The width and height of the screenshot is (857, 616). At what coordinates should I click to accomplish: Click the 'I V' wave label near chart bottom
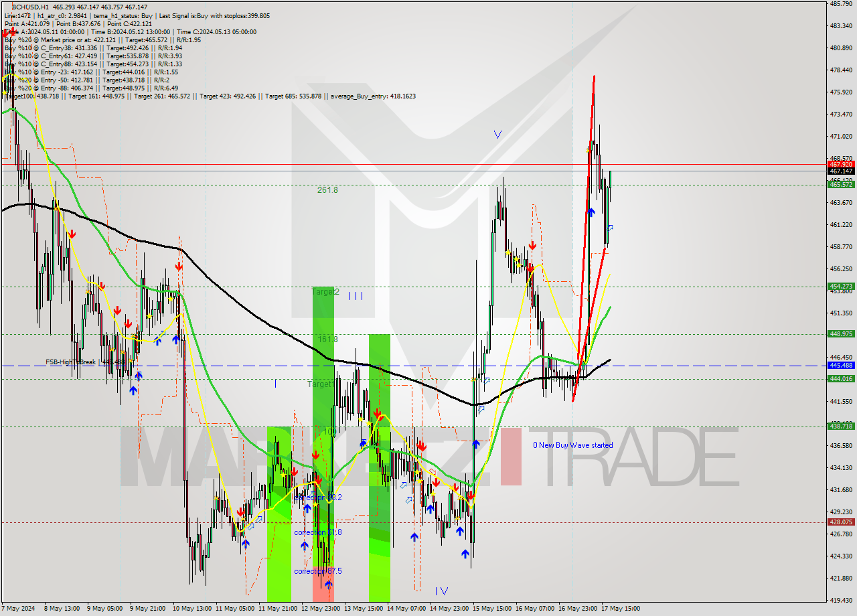coord(441,591)
